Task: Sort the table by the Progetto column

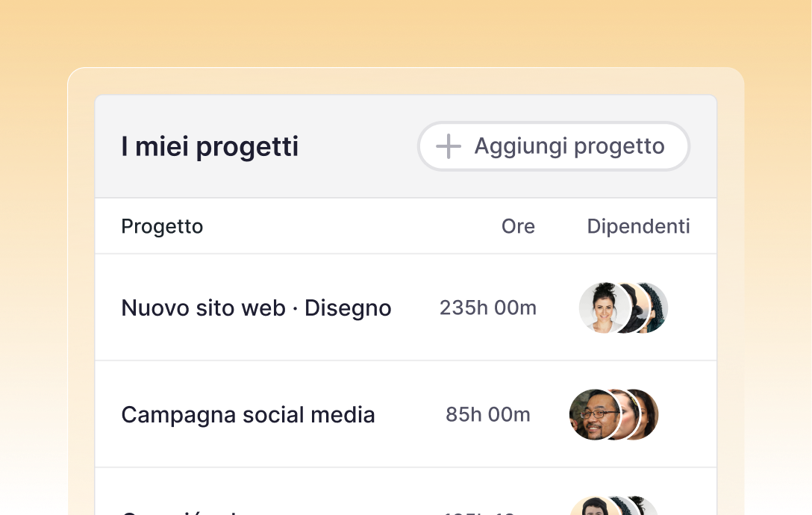Action: coord(162,226)
